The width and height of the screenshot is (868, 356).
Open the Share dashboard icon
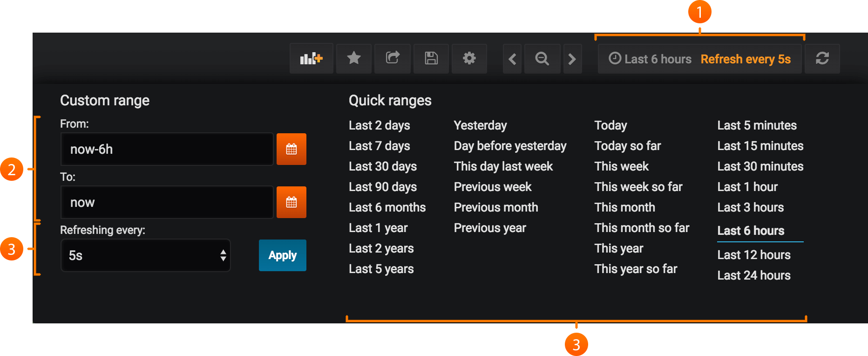[393, 59]
